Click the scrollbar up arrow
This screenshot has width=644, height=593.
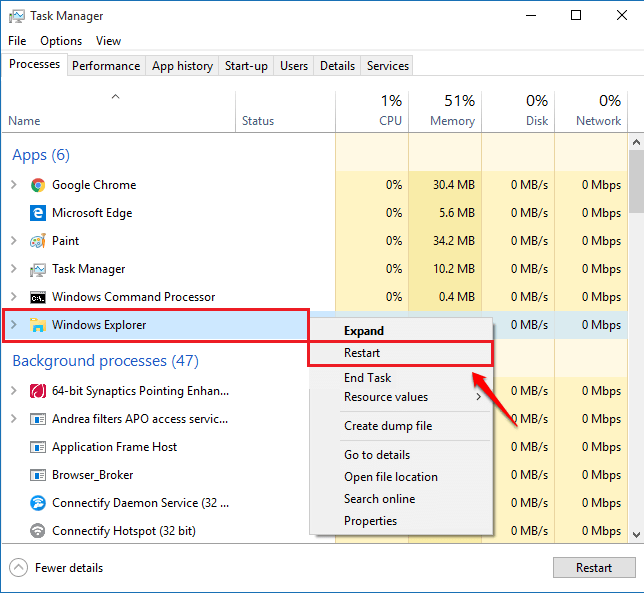click(636, 143)
